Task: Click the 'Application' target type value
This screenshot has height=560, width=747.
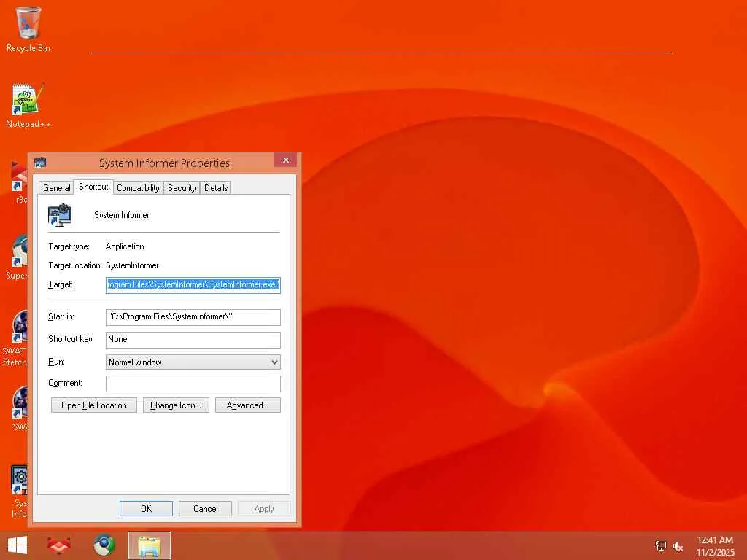Action: point(125,246)
